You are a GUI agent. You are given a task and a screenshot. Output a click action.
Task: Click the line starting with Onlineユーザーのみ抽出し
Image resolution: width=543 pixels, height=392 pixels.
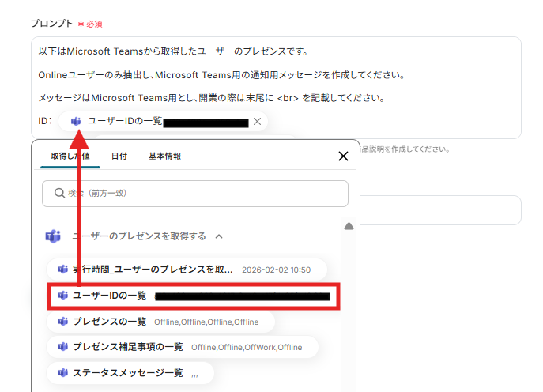click(221, 75)
